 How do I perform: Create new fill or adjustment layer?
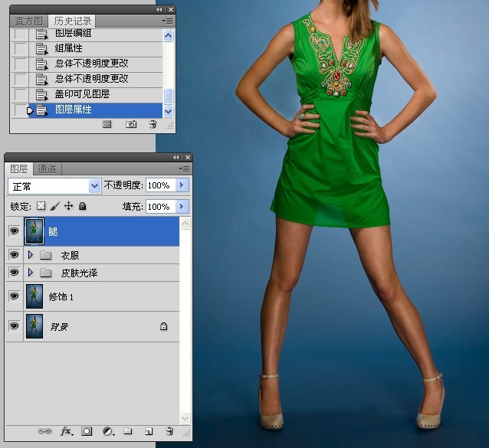click(x=108, y=431)
